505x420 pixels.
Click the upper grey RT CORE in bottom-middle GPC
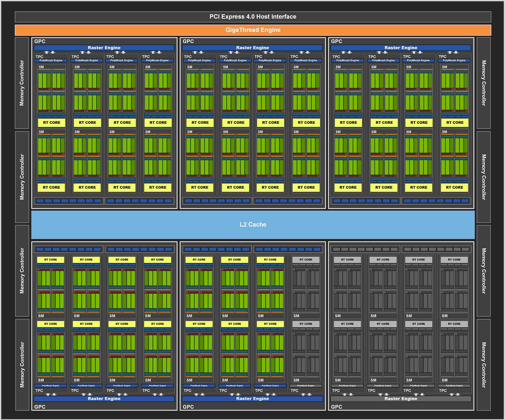306,260
